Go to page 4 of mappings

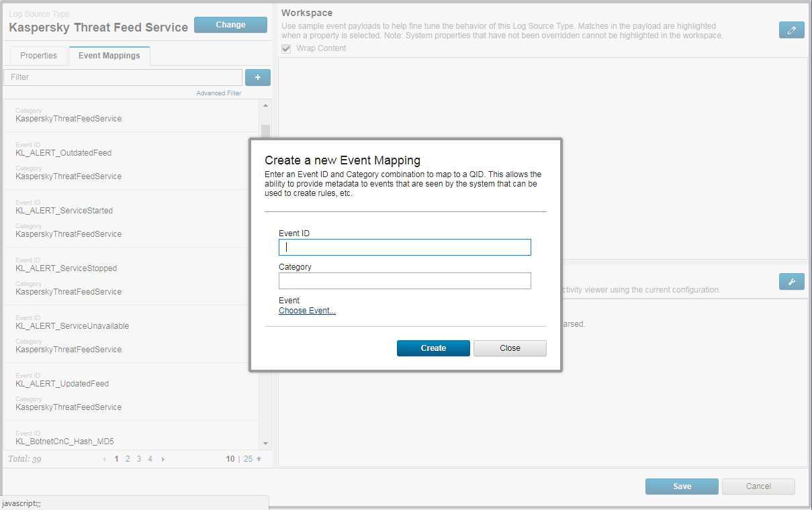point(150,460)
